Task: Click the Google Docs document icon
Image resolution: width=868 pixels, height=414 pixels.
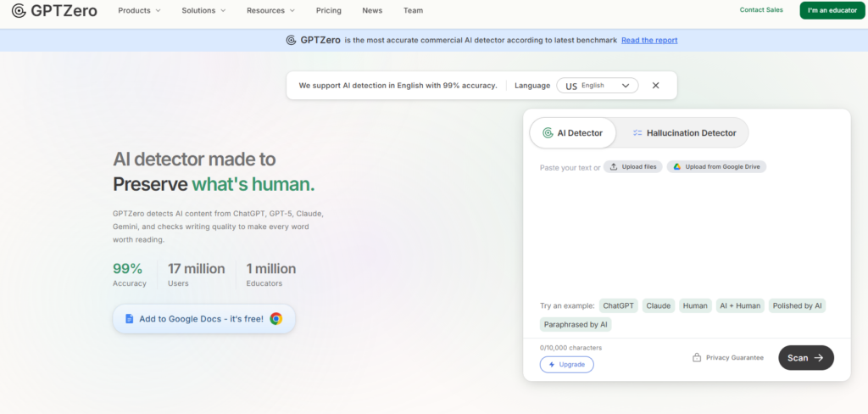Action: coord(130,319)
